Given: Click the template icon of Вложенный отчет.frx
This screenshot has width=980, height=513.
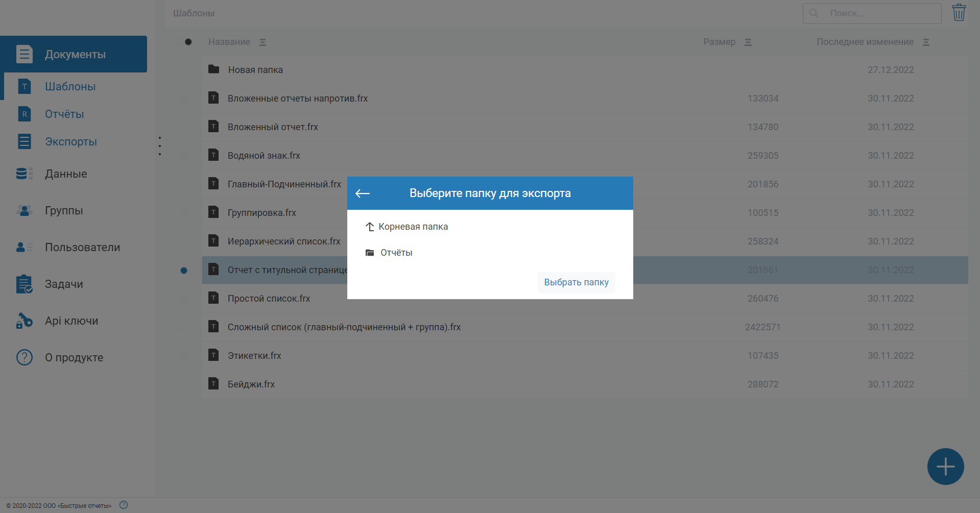Looking at the screenshot, I should click(213, 127).
